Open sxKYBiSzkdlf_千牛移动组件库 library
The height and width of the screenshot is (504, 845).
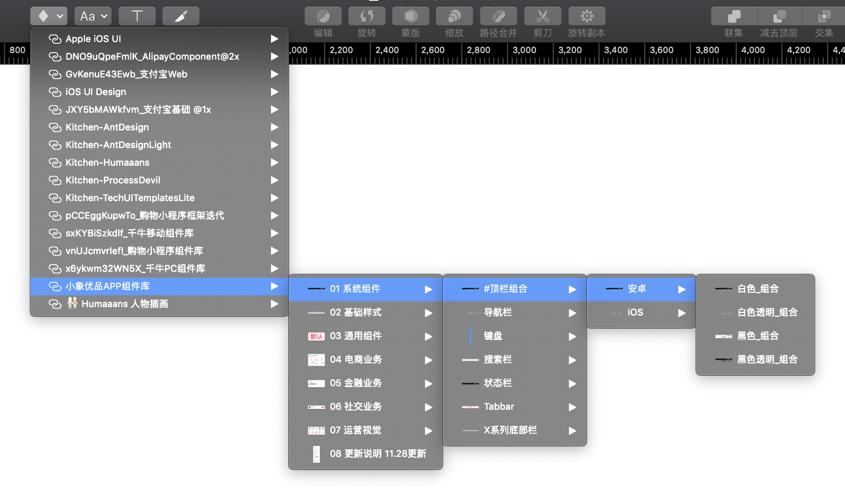click(x=159, y=233)
